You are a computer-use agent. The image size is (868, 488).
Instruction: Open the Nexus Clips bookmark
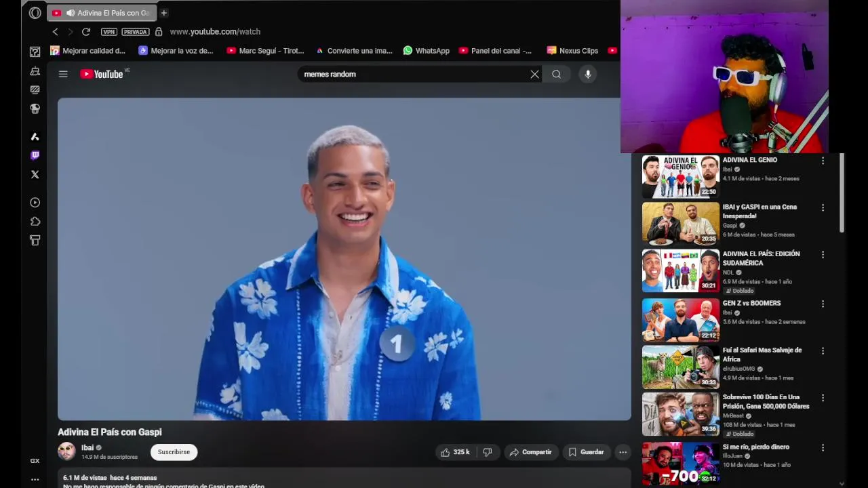[572, 51]
